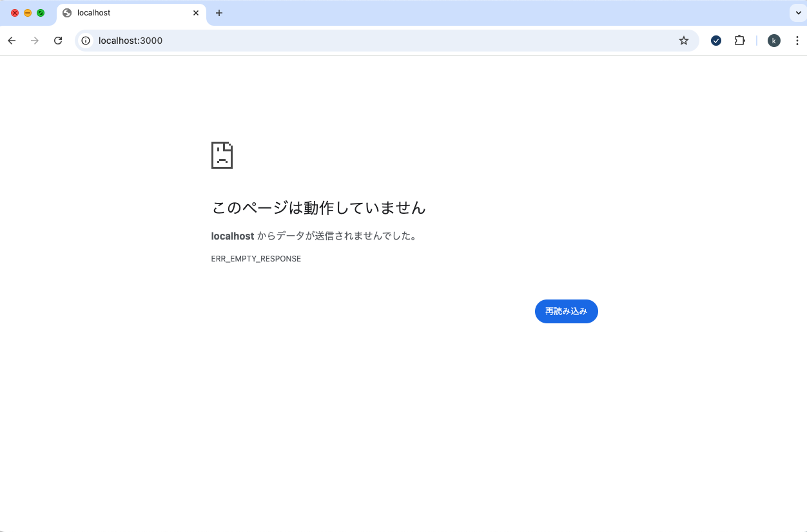Close the localhost tab
Viewport: 807px width, 532px height.
(x=196, y=13)
